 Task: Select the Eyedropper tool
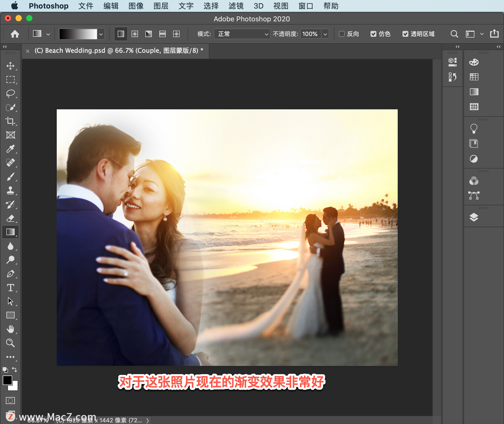coord(10,149)
